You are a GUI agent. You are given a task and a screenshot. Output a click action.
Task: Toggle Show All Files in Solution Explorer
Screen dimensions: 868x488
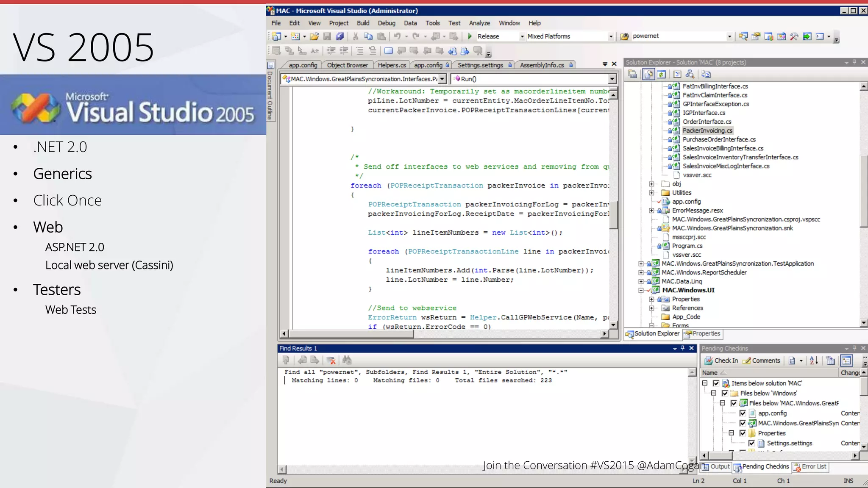[648, 75]
